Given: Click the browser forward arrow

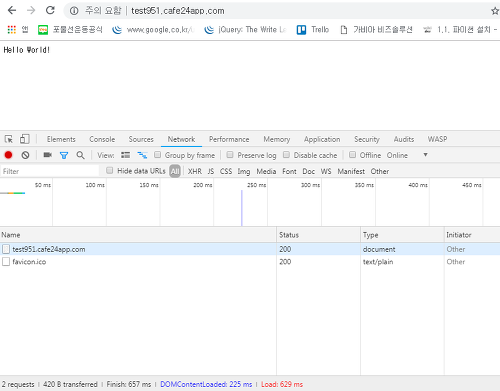Looking at the screenshot, I should 31,11.
